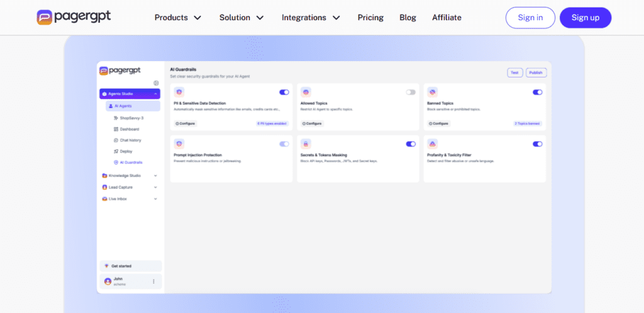Viewport: 644px width, 313px height.
Task: Click the Banned Topics card icon
Action: pos(433,92)
